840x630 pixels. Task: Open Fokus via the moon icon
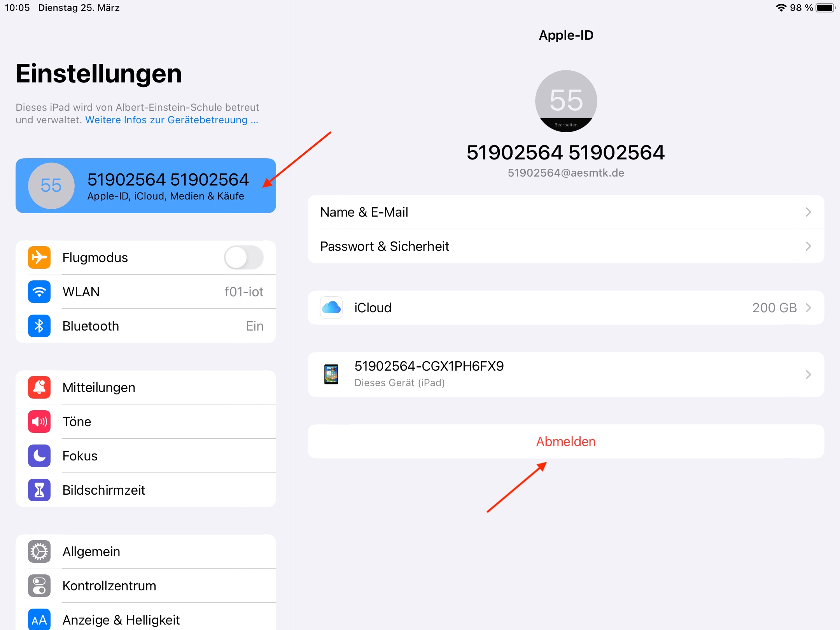[x=39, y=456]
